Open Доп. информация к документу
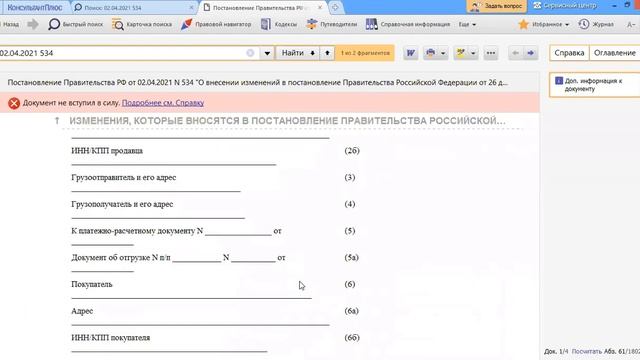The height and width of the screenshot is (360, 640). (x=593, y=84)
